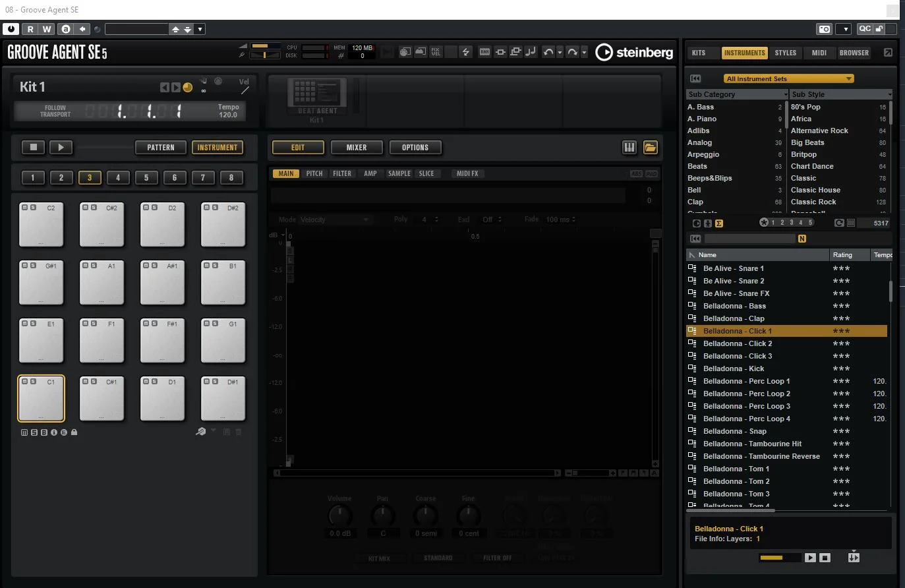Reset the instrument filter icon

click(695, 78)
